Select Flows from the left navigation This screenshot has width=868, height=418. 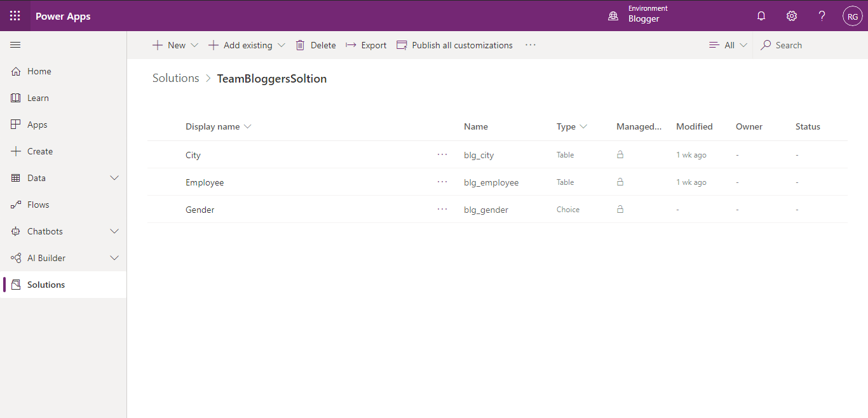click(x=38, y=205)
